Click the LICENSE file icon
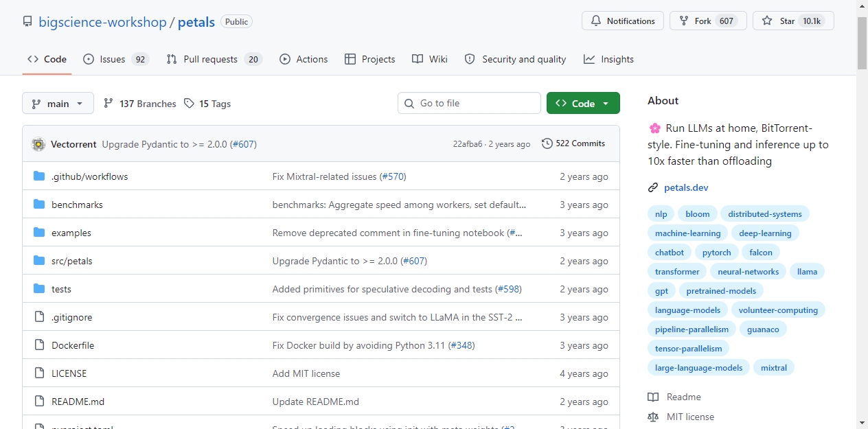This screenshot has height=429, width=868. pyautogui.click(x=39, y=373)
